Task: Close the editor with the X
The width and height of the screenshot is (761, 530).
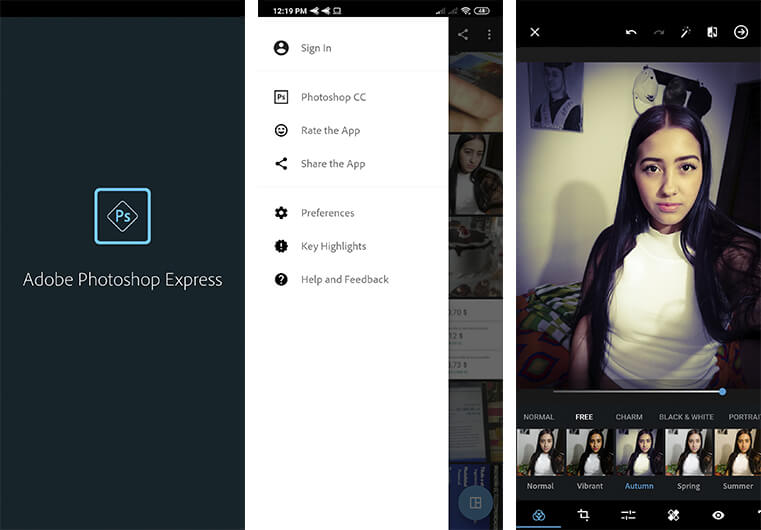Action: (x=535, y=32)
